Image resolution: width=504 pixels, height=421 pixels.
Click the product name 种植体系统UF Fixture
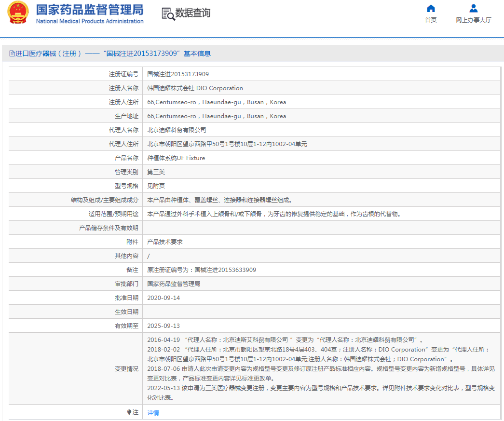coord(176,158)
